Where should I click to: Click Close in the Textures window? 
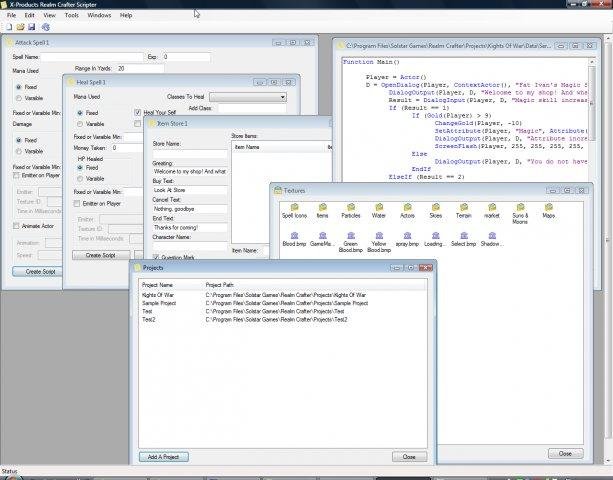(565, 453)
